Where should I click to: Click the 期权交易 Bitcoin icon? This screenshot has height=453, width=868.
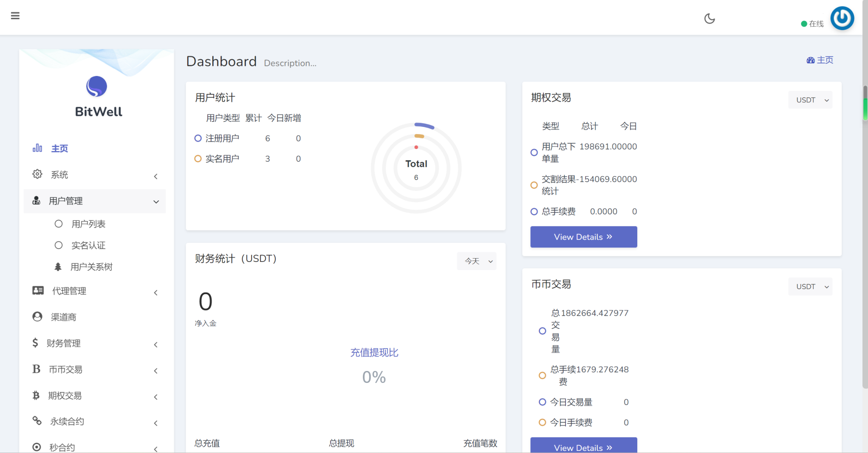coord(36,395)
